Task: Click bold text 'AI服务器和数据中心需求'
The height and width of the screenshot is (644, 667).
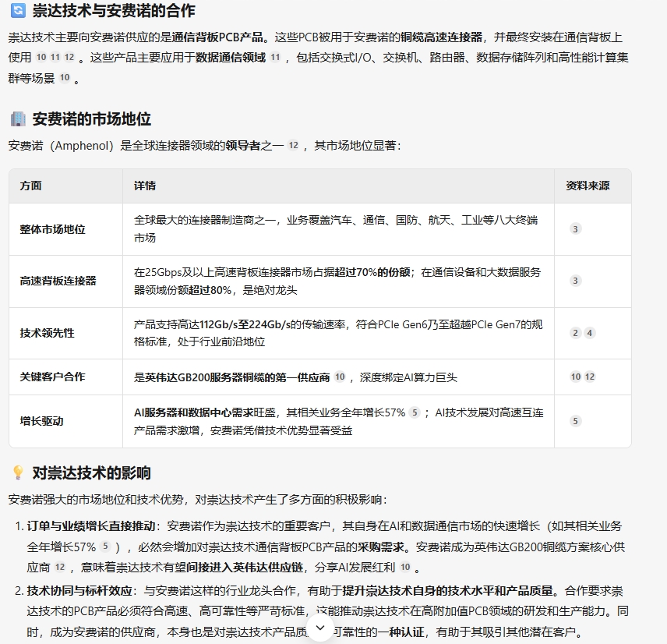Action: 193,413
